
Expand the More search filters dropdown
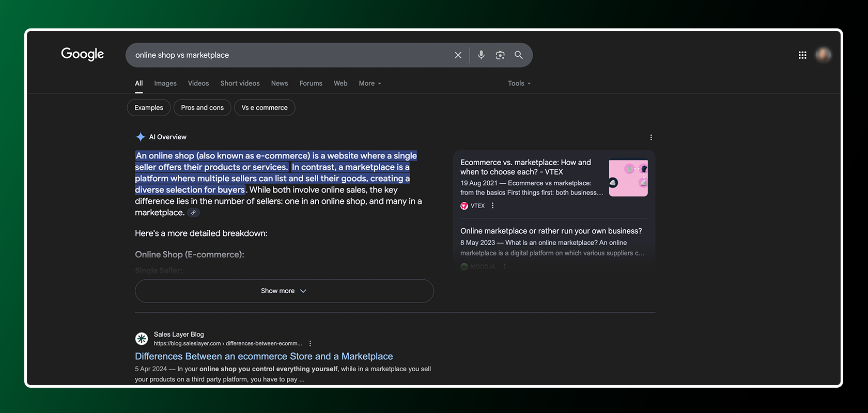point(370,83)
